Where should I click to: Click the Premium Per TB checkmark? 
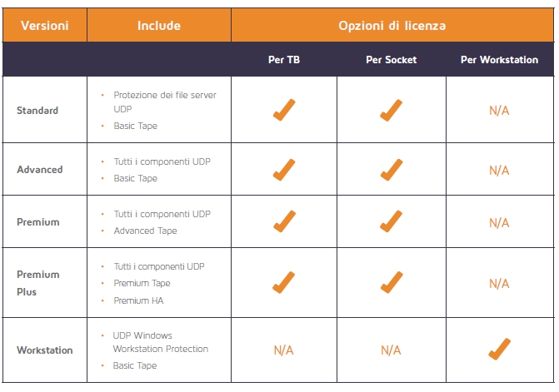(284, 221)
